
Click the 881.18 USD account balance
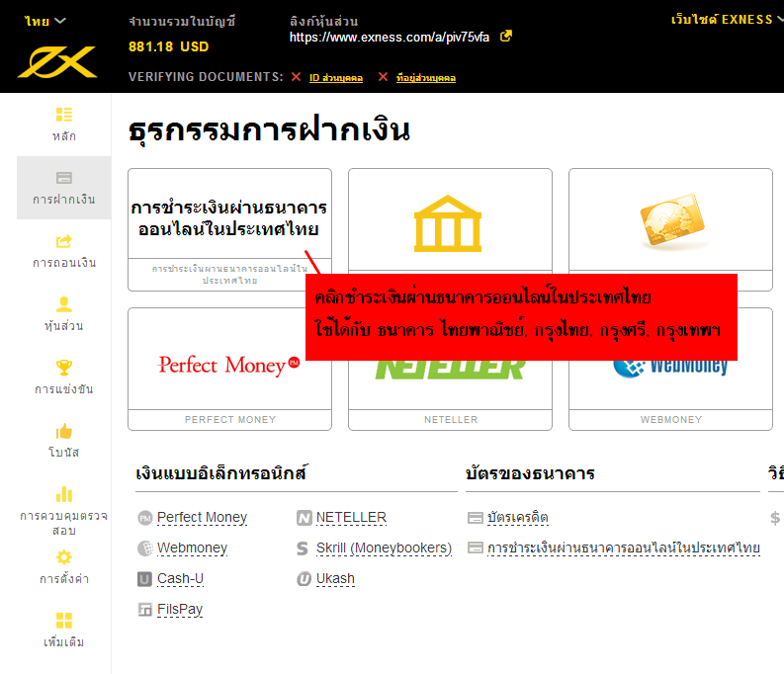[168, 46]
